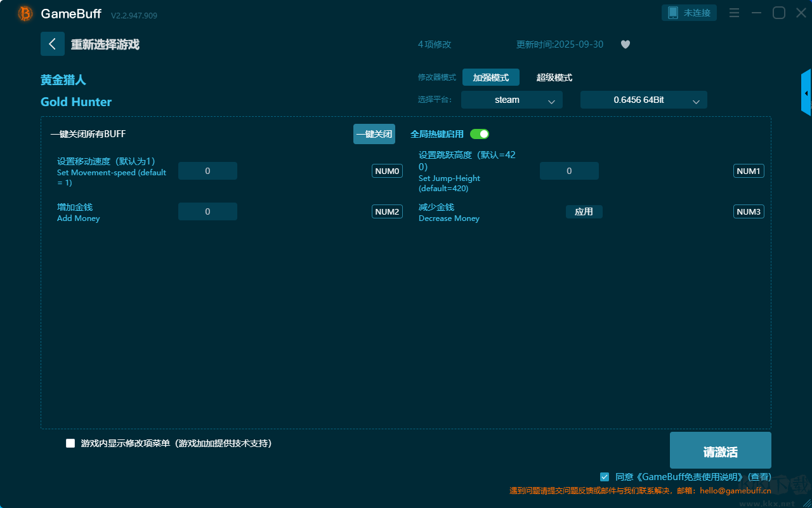The height and width of the screenshot is (508, 812).
Task: Open the hamburger menu icon
Action: [734, 13]
